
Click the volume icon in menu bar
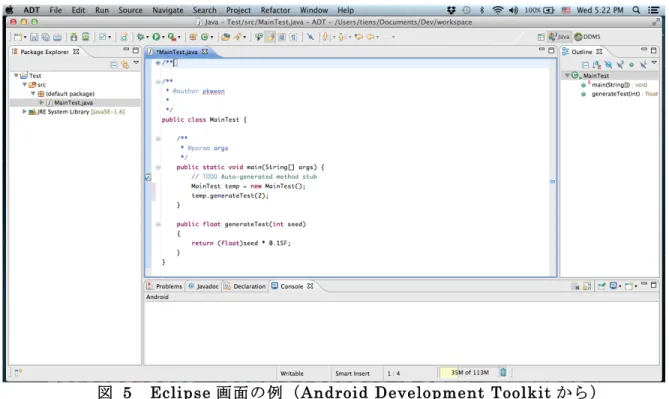coord(514,10)
